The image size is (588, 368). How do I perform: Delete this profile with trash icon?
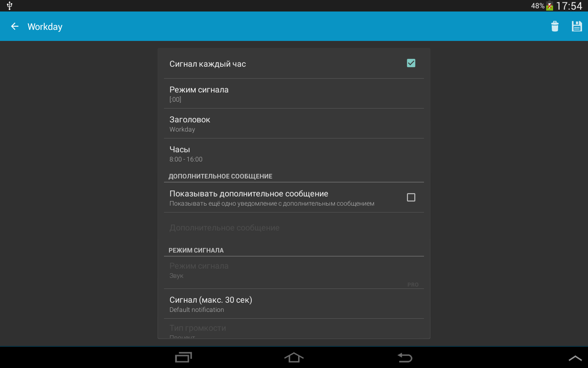coord(555,27)
